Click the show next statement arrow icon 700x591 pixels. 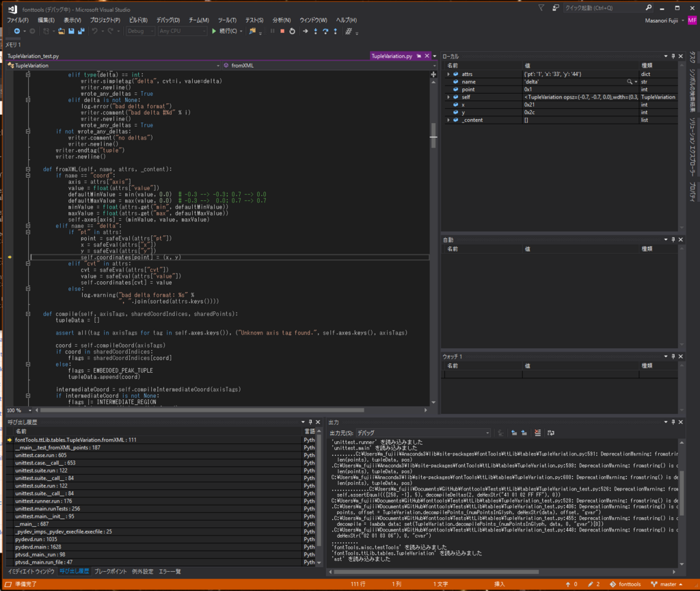306,31
